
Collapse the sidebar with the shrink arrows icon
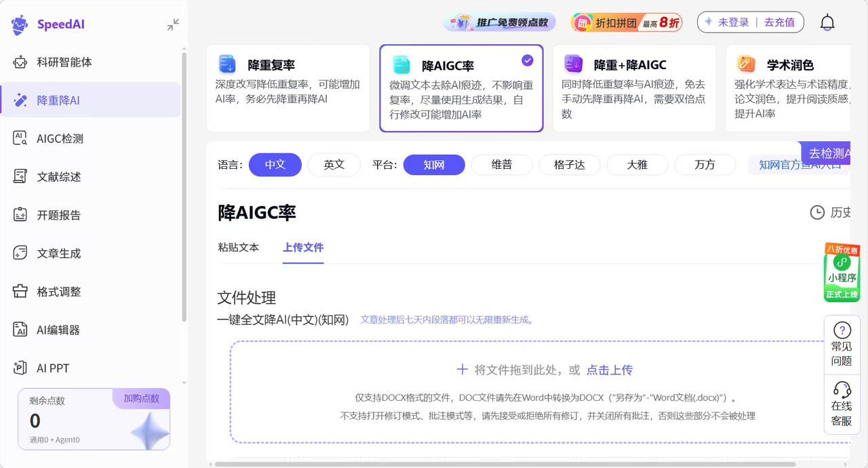173,24
